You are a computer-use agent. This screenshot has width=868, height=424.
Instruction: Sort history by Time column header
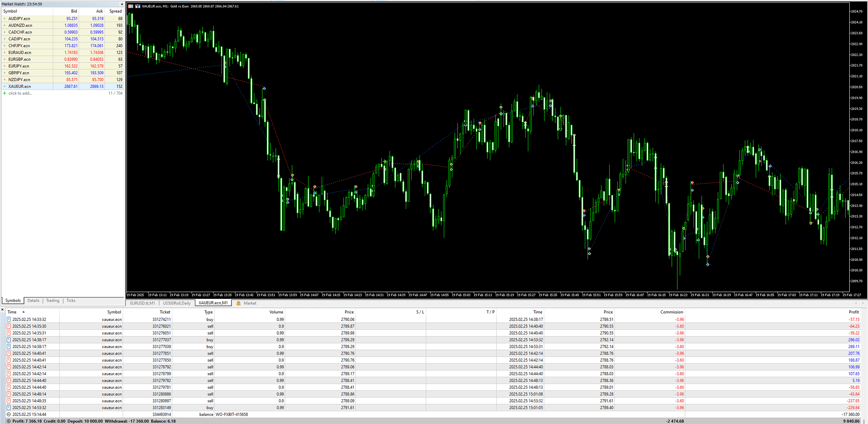(x=12, y=312)
